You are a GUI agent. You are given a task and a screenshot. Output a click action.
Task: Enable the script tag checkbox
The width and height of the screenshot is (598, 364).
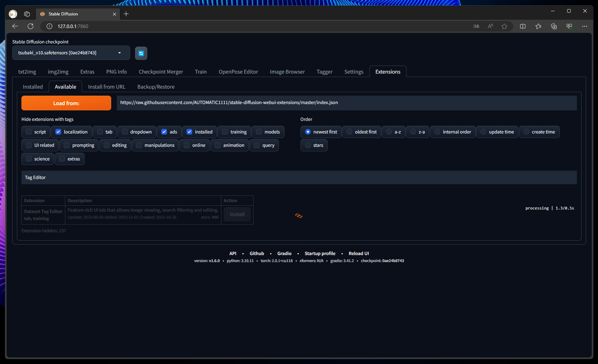[29, 132]
